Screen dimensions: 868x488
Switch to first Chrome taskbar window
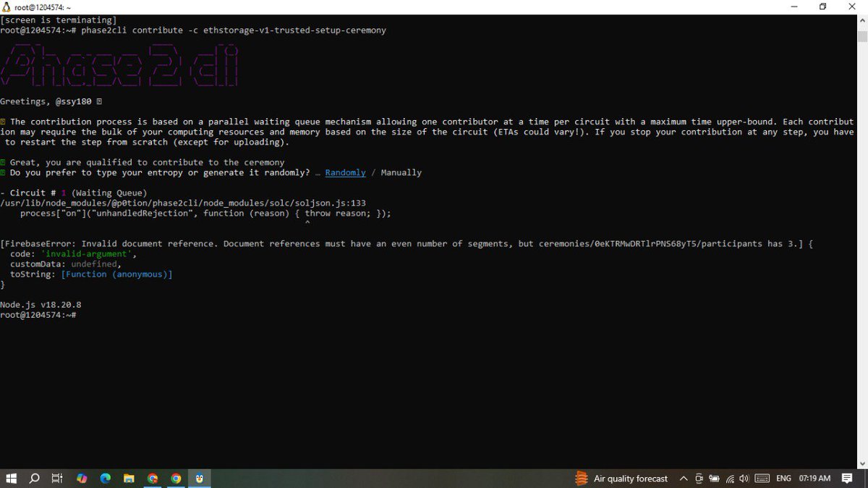click(153, 479)
